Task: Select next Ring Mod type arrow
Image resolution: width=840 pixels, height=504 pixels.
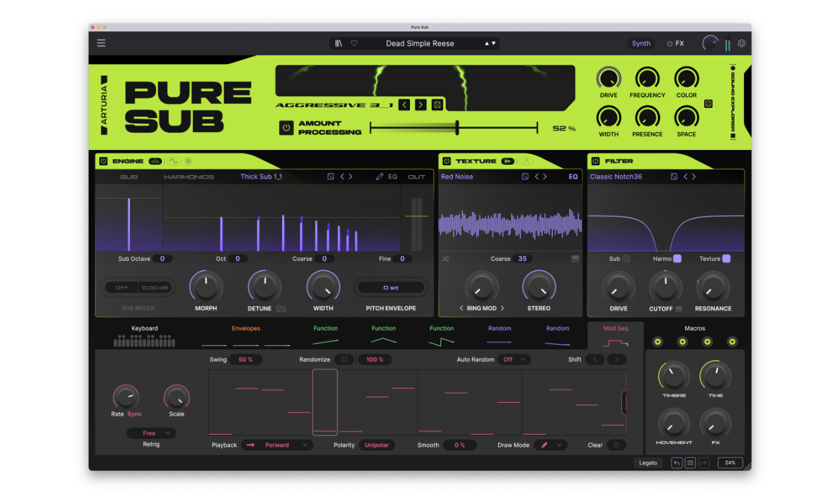Action: point(502,309)
